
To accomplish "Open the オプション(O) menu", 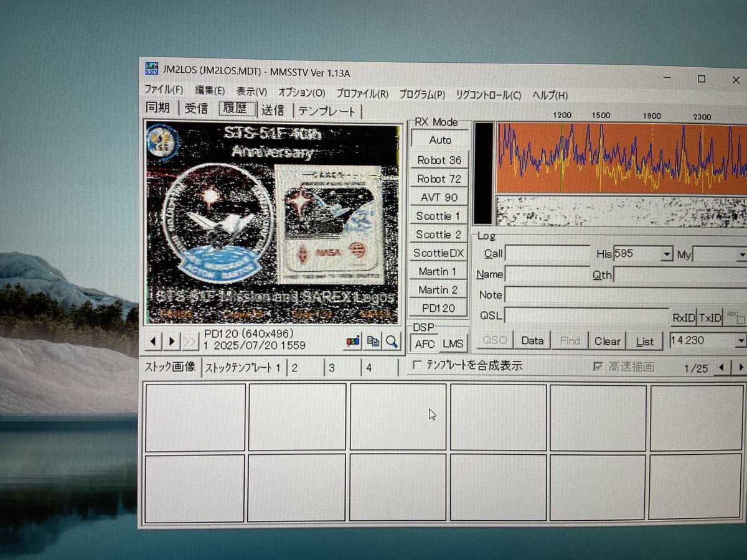I will click(301, 93).
